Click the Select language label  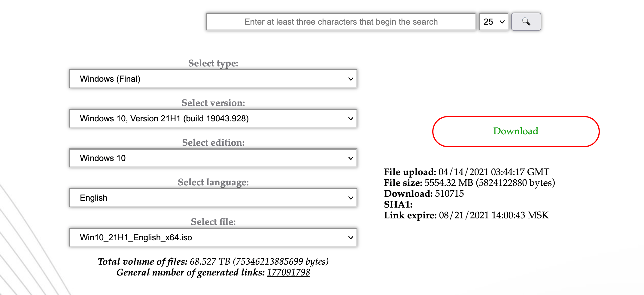pyautogui.click(x=213, y=182)
